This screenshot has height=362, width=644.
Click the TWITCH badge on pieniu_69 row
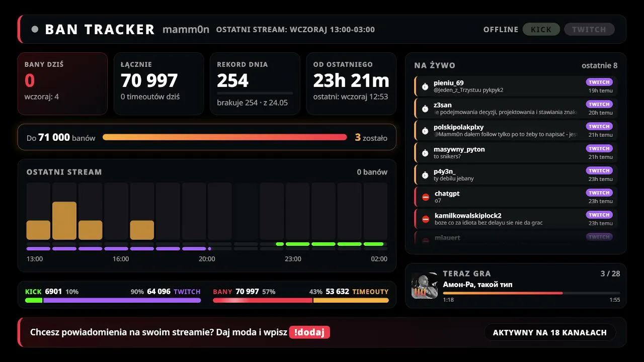coord(599,82)
